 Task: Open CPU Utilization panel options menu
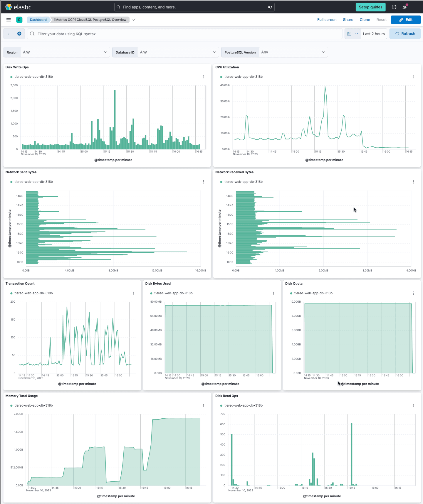click(413, 77)
